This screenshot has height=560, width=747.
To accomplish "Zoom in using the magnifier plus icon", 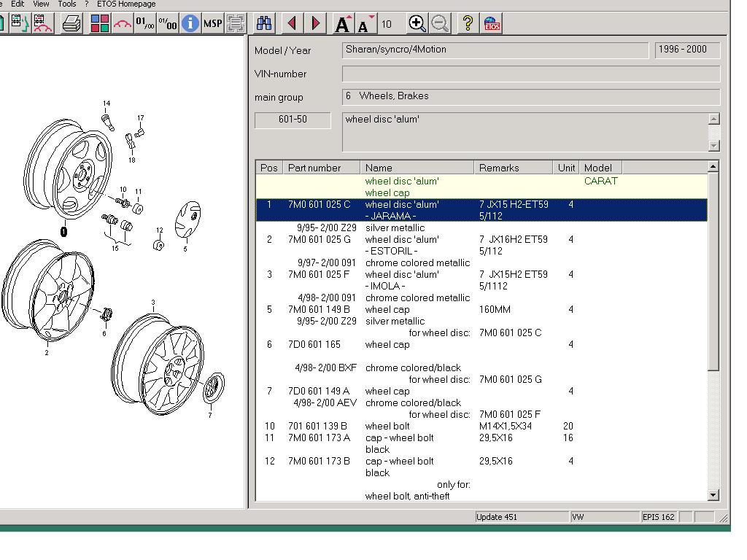I will [x=417, y=24].
